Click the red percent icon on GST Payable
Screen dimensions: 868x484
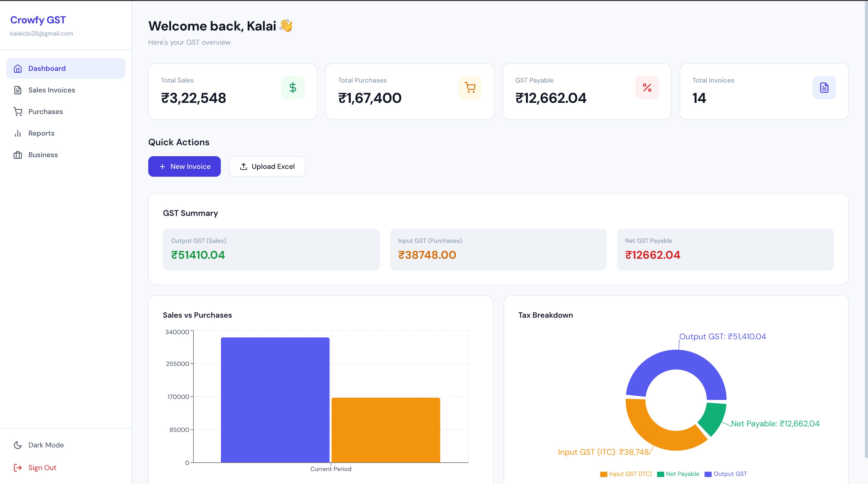[647, 88]
